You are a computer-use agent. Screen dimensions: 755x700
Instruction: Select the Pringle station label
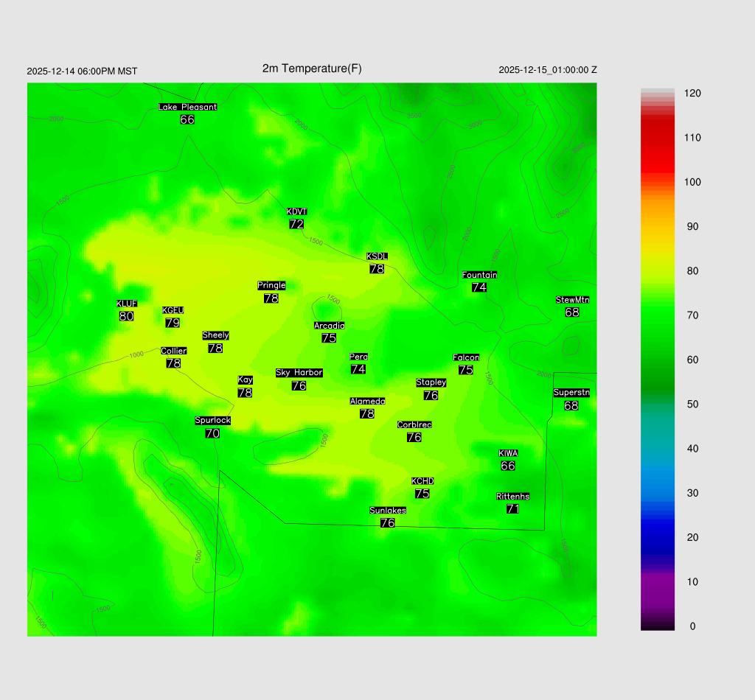pos(271,285)
